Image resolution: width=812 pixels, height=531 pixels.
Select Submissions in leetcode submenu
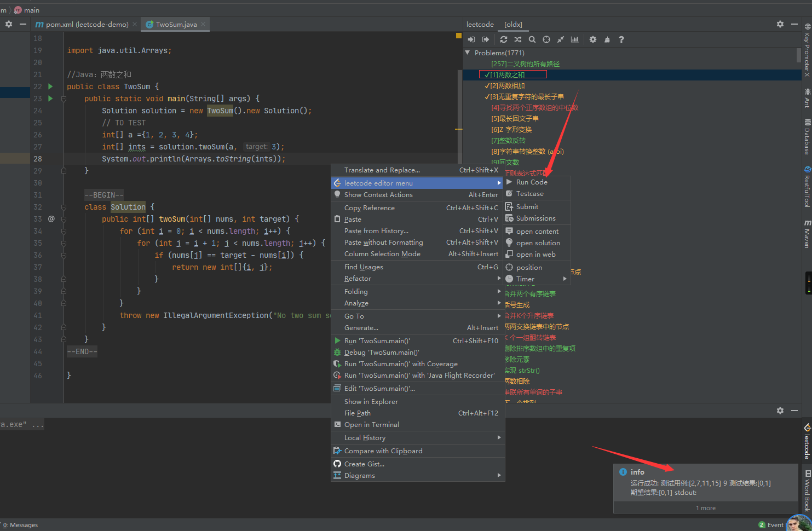[537, 218]
